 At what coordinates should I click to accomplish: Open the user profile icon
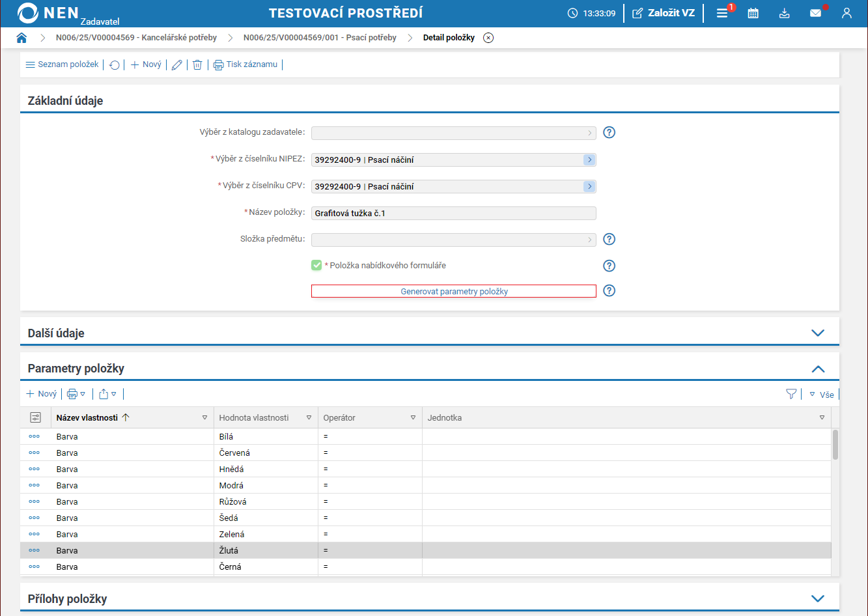click(x=847, y=13)
